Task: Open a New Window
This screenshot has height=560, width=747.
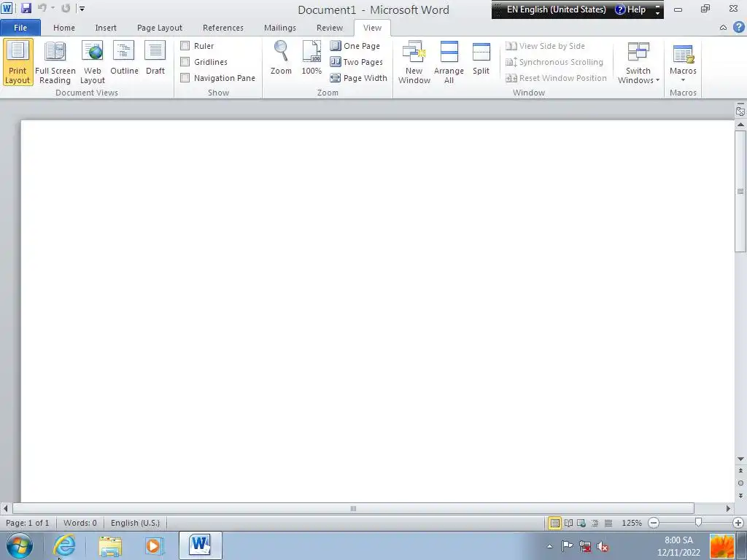Action: (414, 63)
